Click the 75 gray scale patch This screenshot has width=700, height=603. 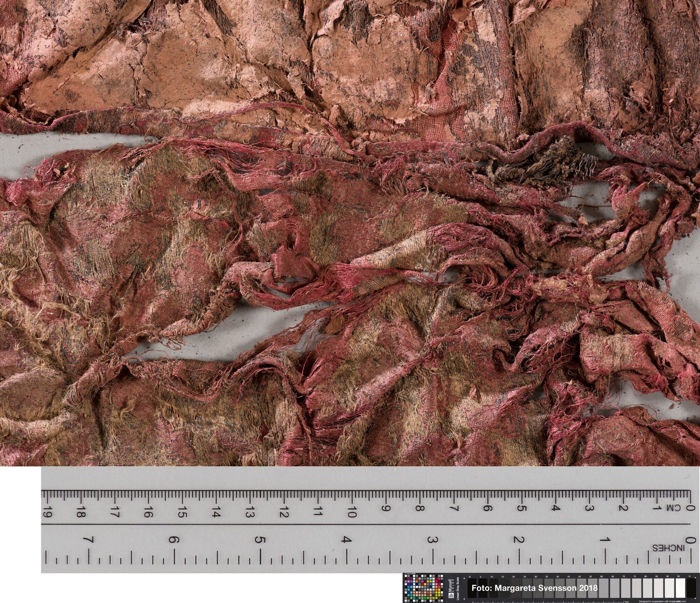click(x=637, y=588)
